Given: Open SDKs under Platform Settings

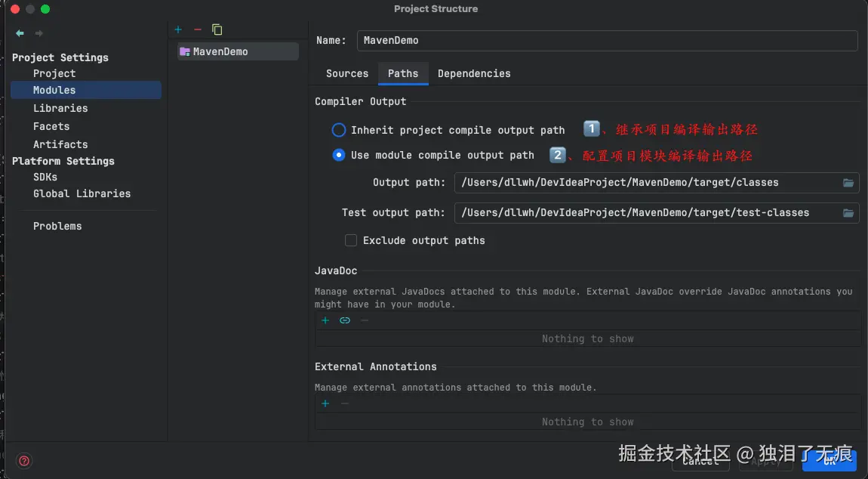Looking at the screenshot, I should coord(45,177).
